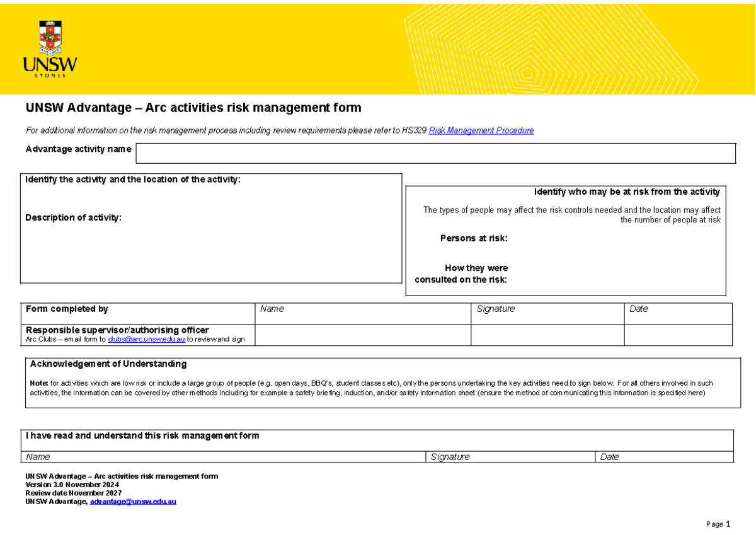The height and width of the screenshot is (535, 756).
Task: Click the supervisor Date cell
Action: coord(679,335)
